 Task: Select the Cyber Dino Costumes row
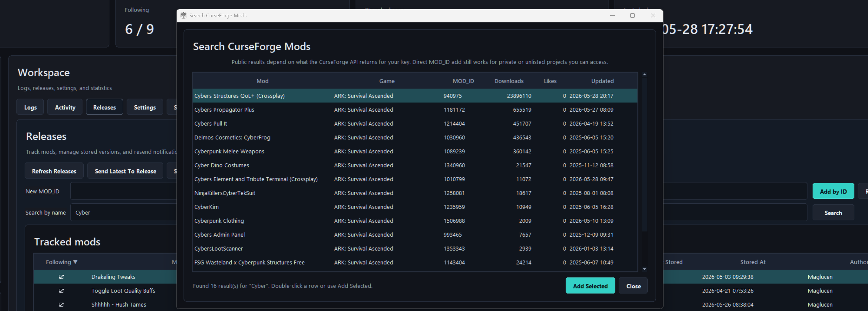pos(415,165)
